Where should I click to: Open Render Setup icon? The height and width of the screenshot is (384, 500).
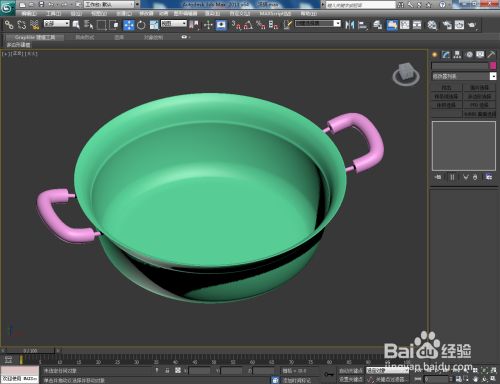click(447, 25)
